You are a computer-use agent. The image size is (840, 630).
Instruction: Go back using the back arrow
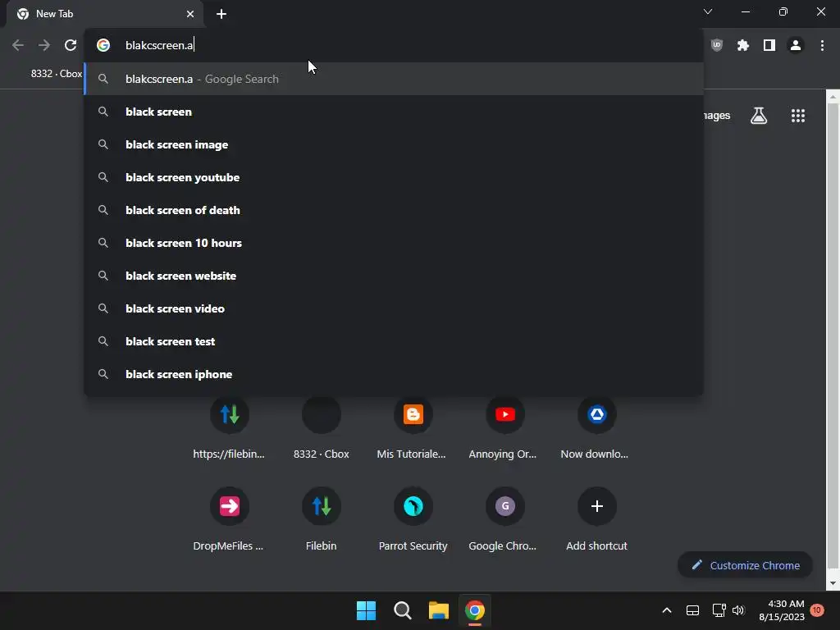tap(18, 45)
